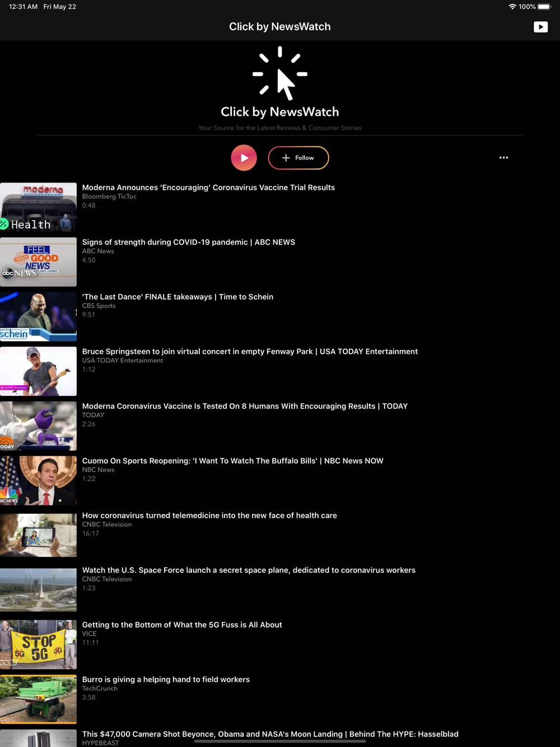This screenshot has height=747, width=560.
Task: Tap the HYPEBEAST source label
Action: pyautogui.click(x=101, y=743)
